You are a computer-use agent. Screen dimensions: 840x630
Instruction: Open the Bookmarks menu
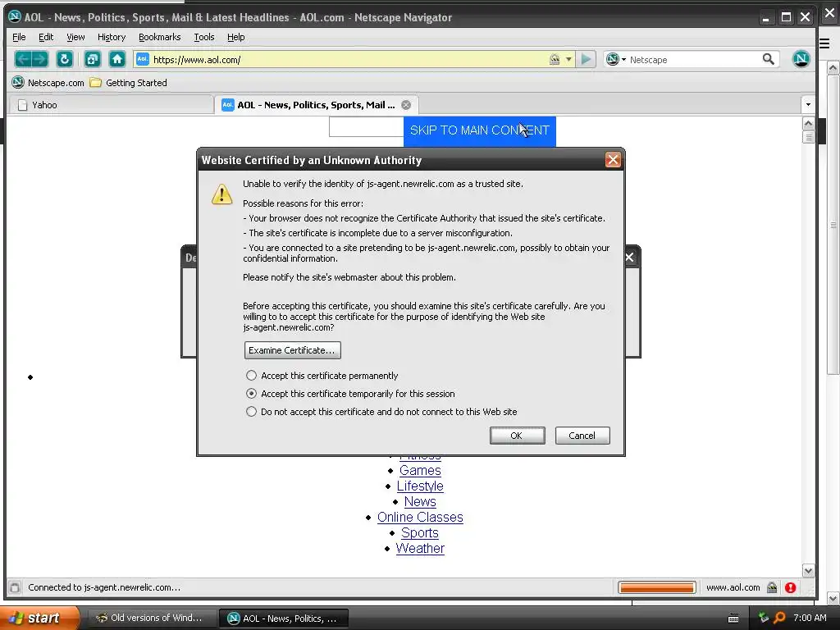pos(160,37)
